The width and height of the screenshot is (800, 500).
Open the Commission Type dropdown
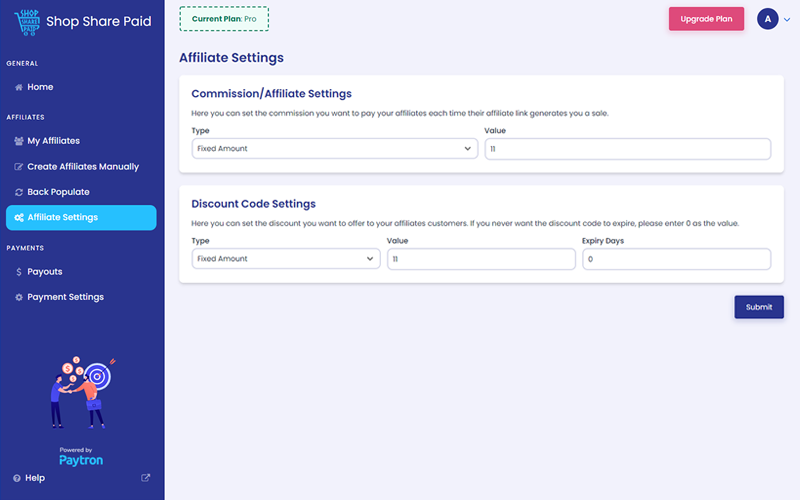335,148
